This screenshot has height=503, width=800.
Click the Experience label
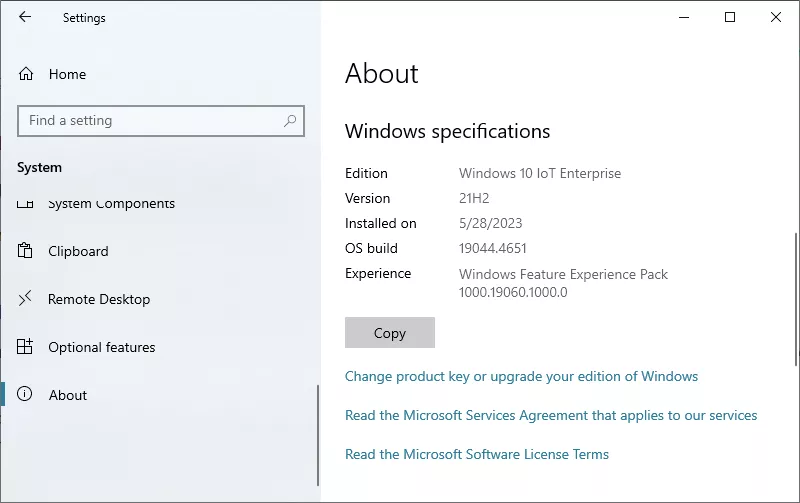(378, 274)
